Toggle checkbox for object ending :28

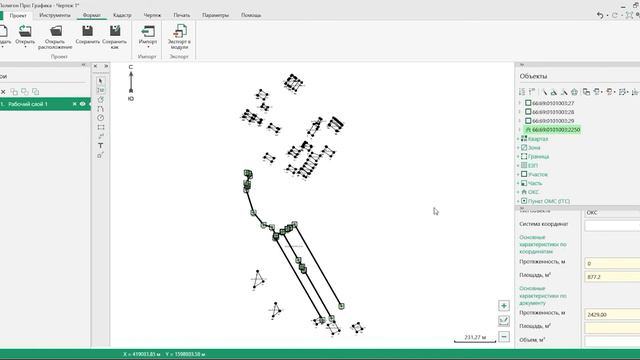(x=528, y=112)
